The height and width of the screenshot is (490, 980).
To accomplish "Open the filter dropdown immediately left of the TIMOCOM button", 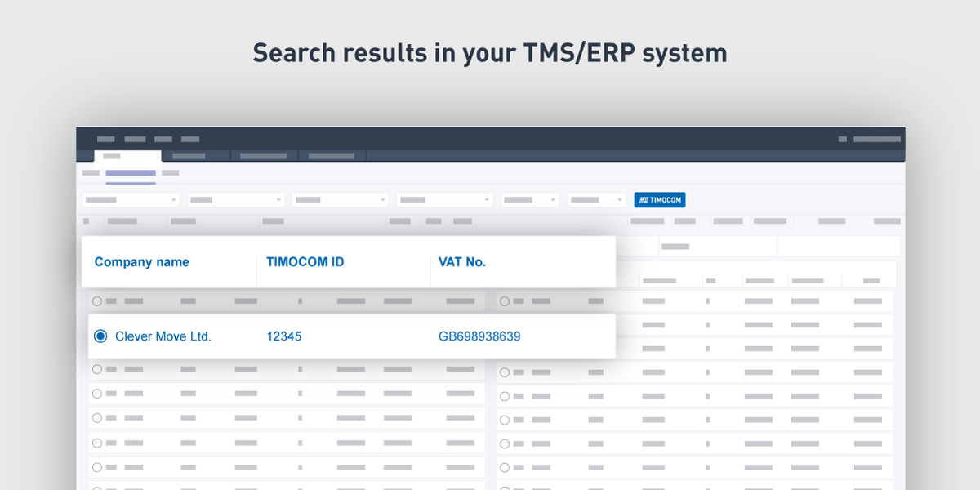I will tap(597, 200).
